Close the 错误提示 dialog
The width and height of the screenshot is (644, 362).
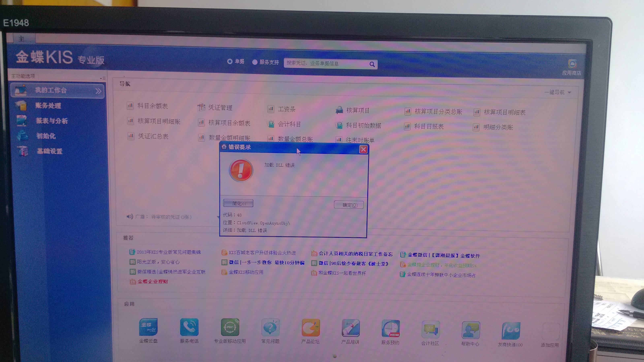[363, 149]
